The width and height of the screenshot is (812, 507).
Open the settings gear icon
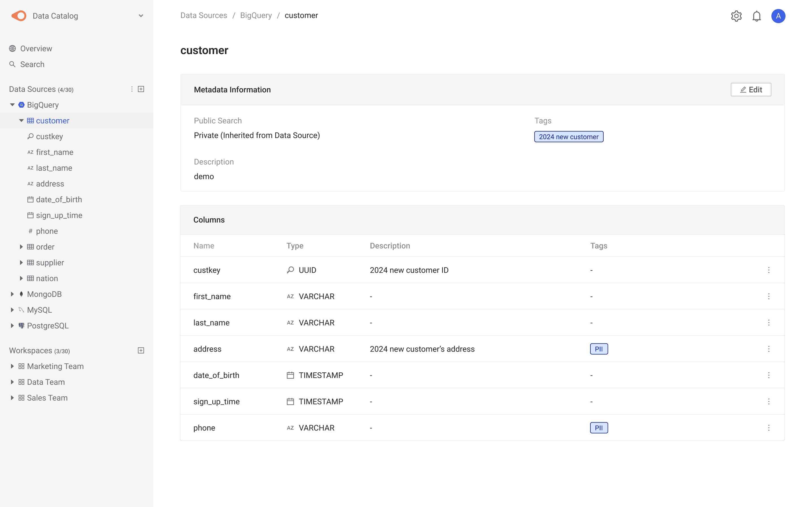click(x=736, y=16)
